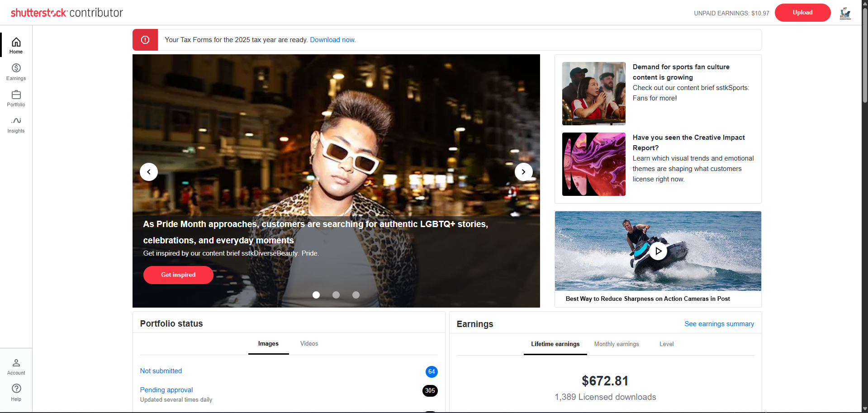Advance to next carousel slide arrow
Viewport: 868px width, 413px height.
[x=523, y=172]
